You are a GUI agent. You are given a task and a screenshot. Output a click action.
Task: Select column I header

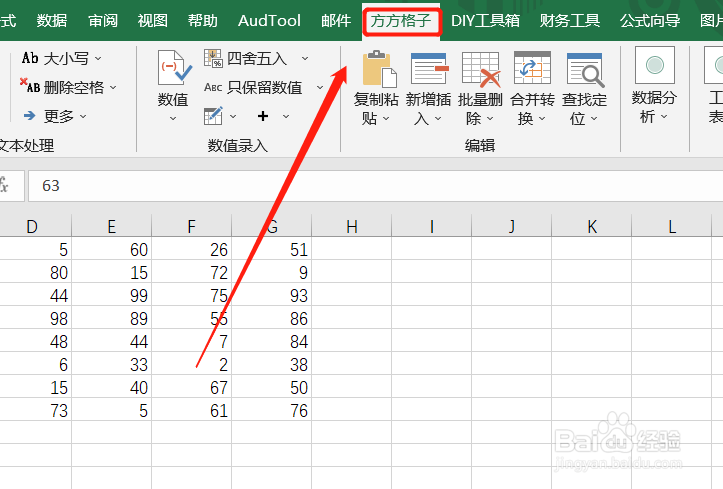[x=432, y=226]
